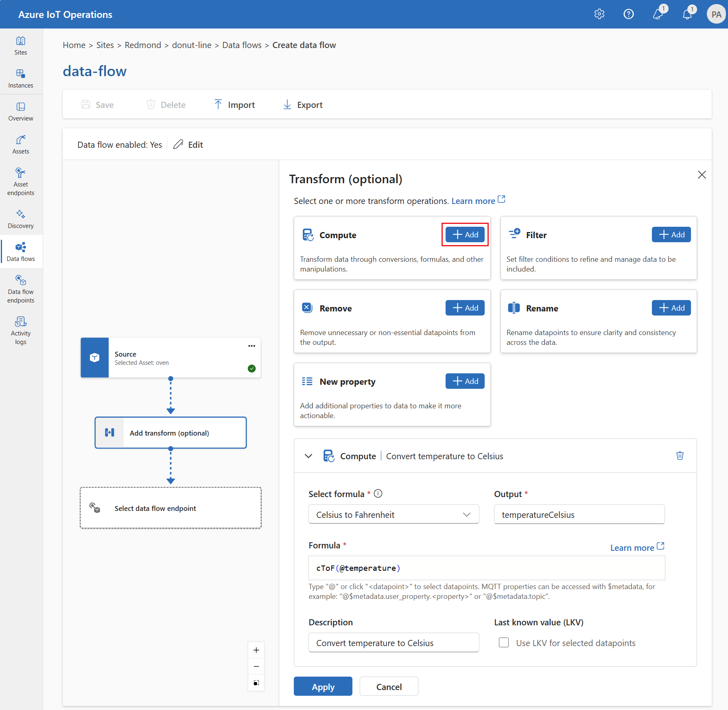This screenshot has height=710, width=728.
Task: Navigate to Data flows via breadcrumb
Action: coord(241,45)
